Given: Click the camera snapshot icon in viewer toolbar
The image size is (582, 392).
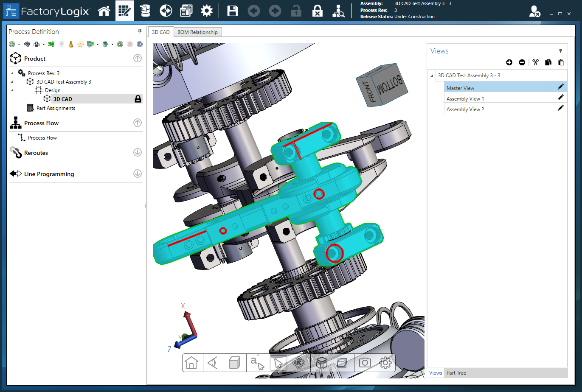Looking at the screenshot, I should click(x=365, y=363).
